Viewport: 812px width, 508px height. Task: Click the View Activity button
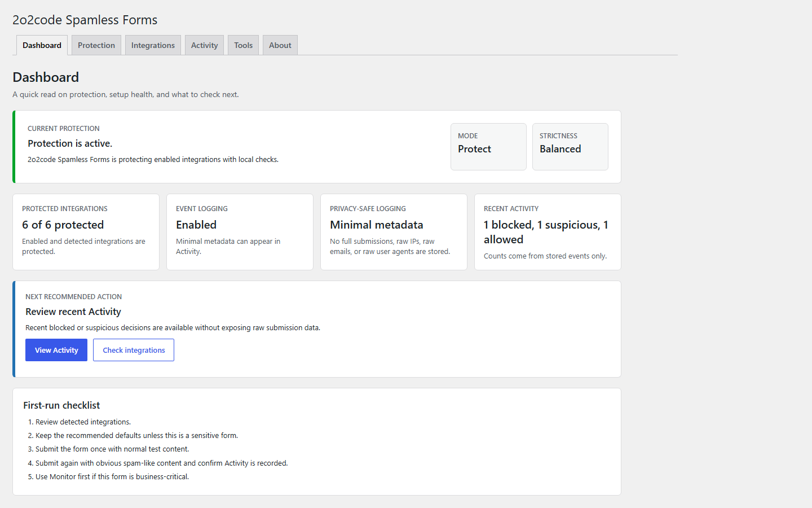point(56,350)
